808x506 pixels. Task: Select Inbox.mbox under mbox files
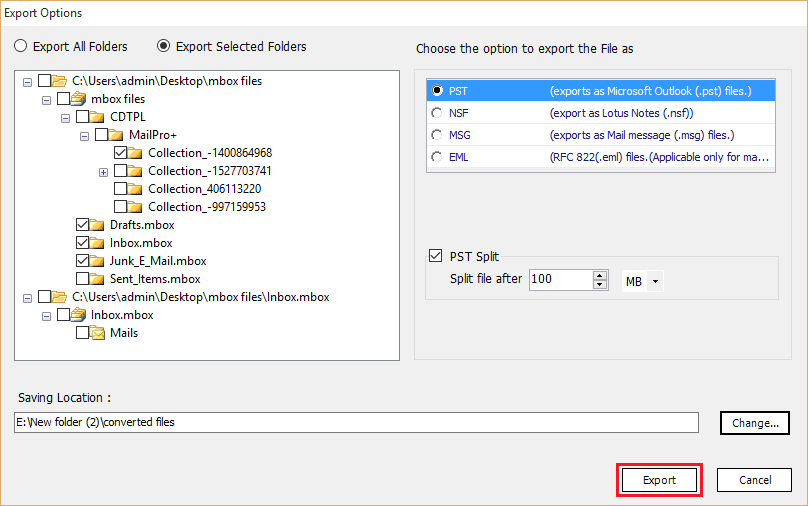pos(141,243)
